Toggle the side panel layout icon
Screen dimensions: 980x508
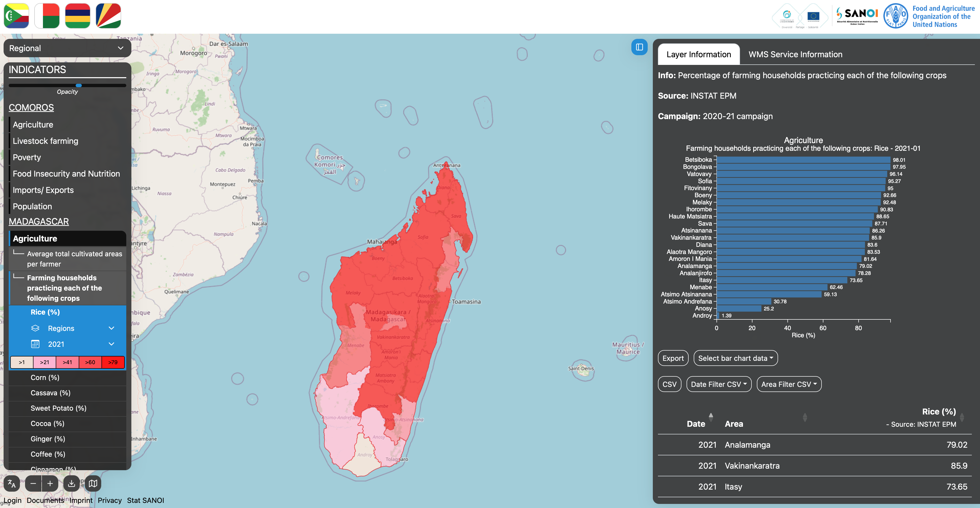639,47
